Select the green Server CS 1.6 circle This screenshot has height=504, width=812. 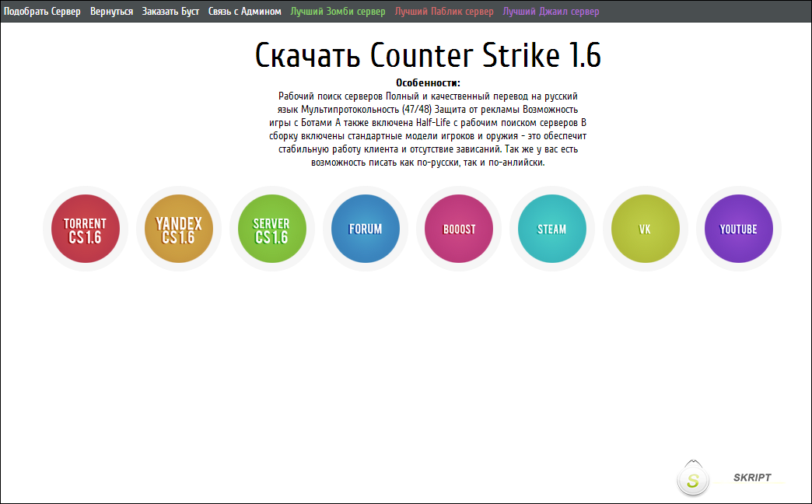(272, 229)
